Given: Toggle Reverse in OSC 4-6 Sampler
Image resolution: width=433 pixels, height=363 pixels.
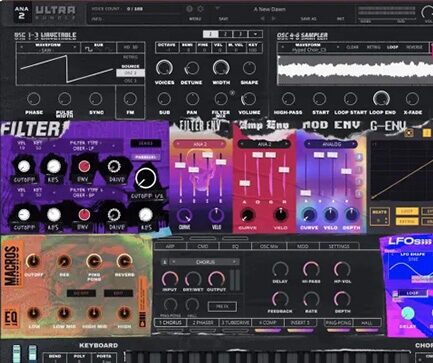Looking at the screenshot, I should tap(414, 47).
